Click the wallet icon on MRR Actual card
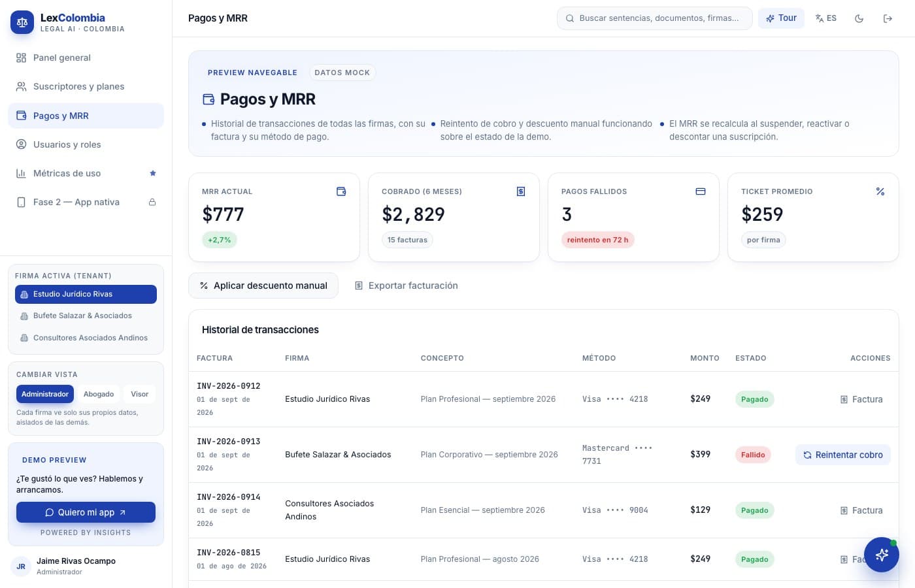915x588 pixels. pos(341,191)
